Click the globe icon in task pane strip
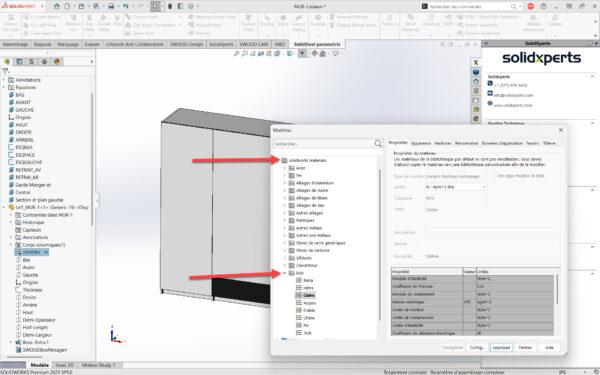 (x=476, y=72)
